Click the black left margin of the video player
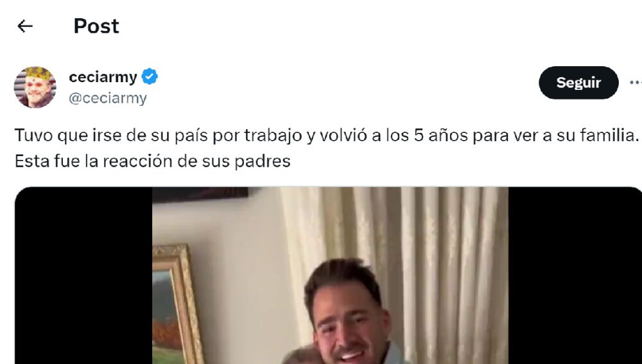The height and width of the screenshot is (364, 642). (x=83, y=275)
